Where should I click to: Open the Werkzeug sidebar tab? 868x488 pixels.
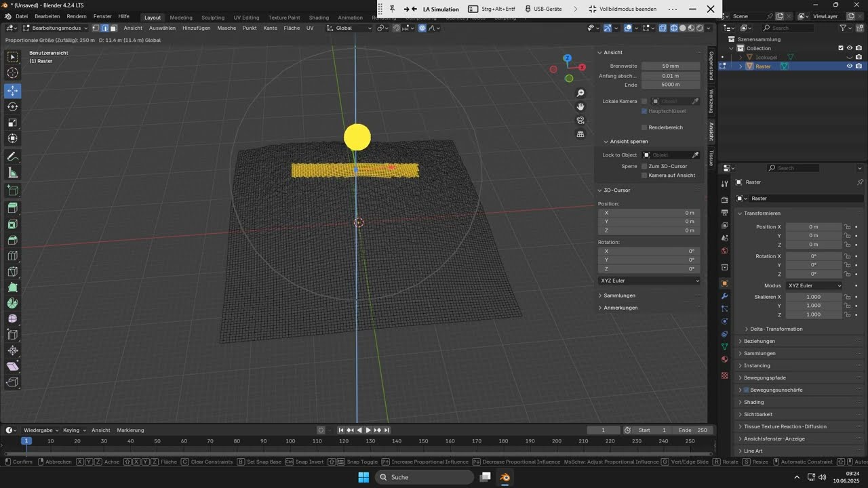(711, 102)
